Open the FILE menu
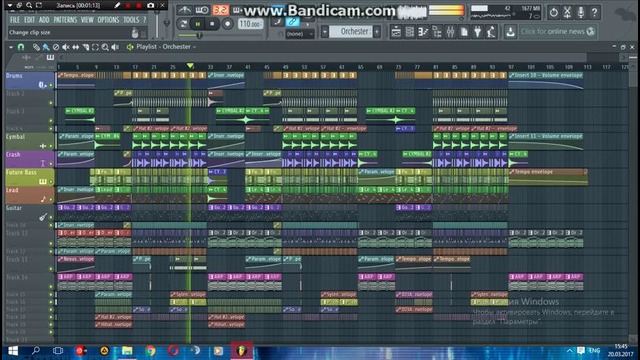The width and height of the screenshot is (640, 360). (15, 20)
